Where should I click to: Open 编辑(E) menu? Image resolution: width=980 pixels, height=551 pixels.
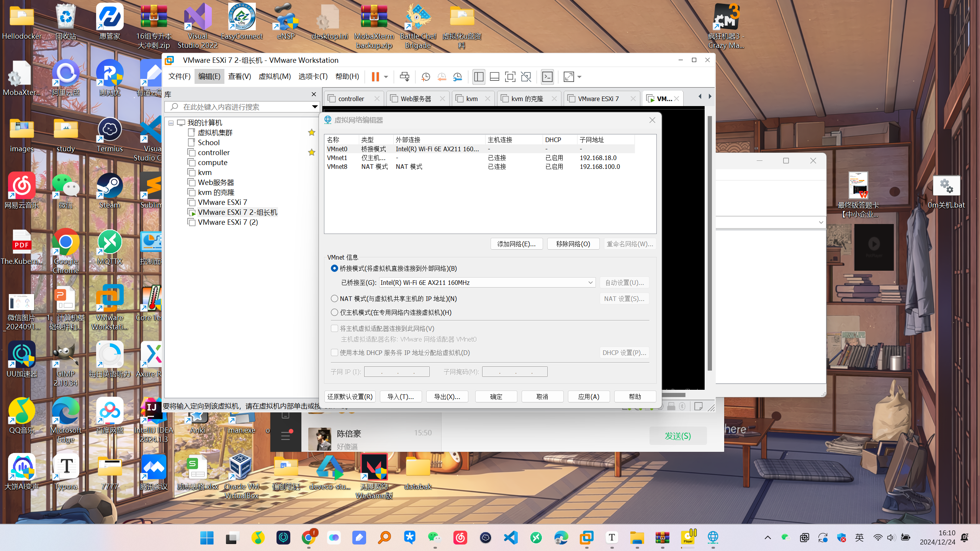click(209, 77)
